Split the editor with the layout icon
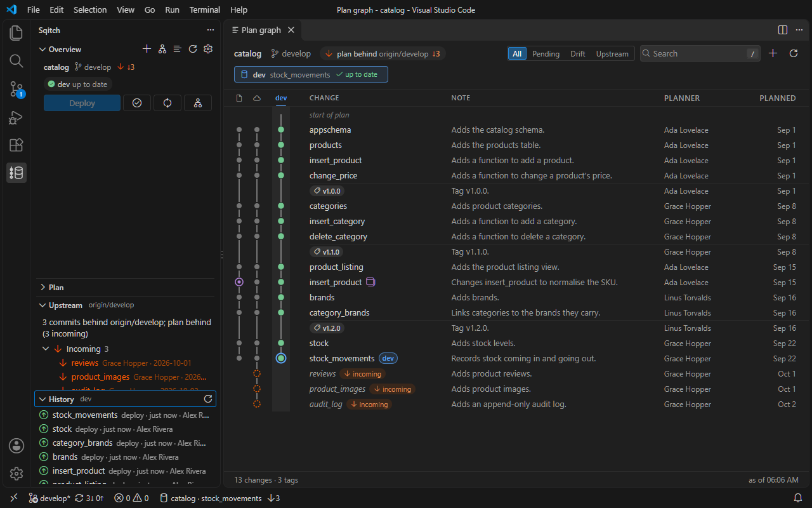Image resolution: width=812 pixels, height=508 pixels. point(783,30)
